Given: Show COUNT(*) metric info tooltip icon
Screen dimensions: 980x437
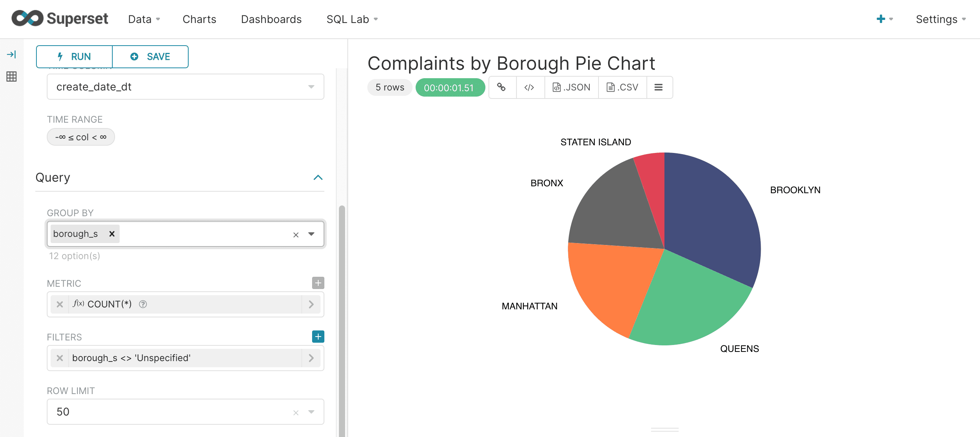Looking at the screenshot, I should point(143,304).
